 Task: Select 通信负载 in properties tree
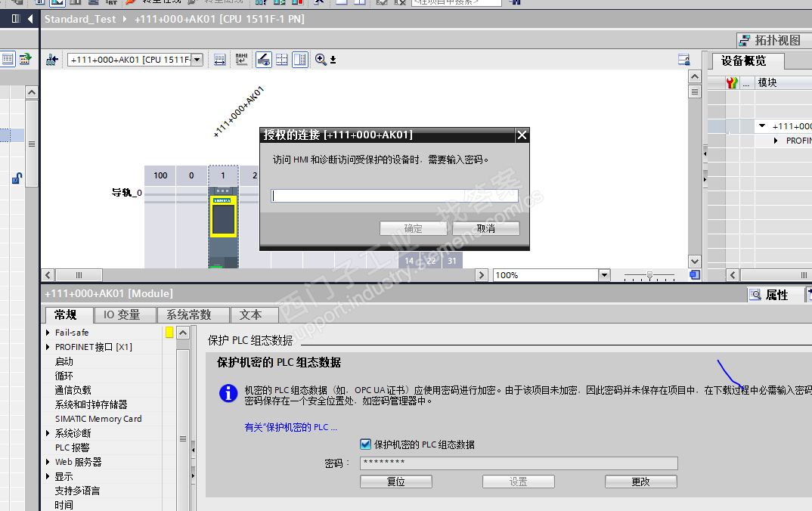tap(73, 390)
